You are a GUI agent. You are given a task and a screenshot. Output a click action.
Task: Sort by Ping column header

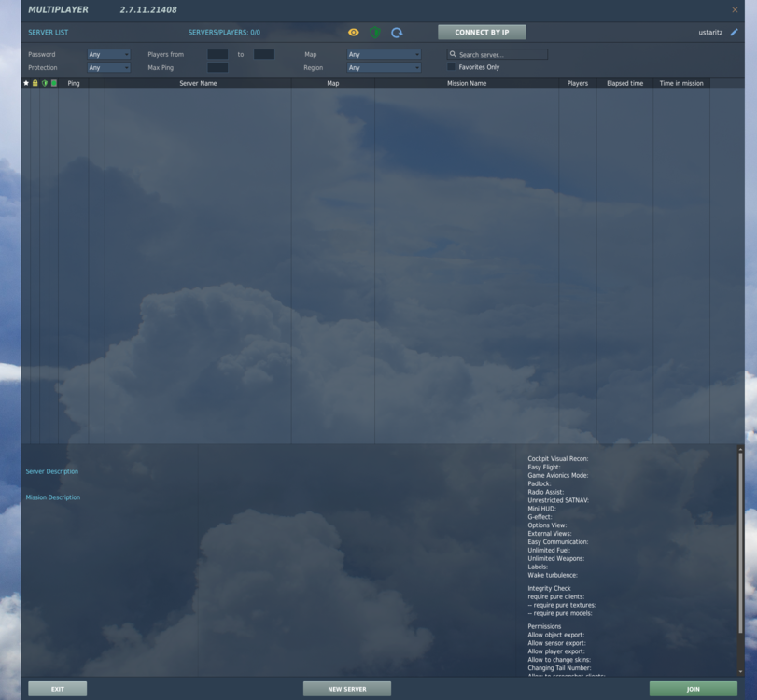point(74,83)
